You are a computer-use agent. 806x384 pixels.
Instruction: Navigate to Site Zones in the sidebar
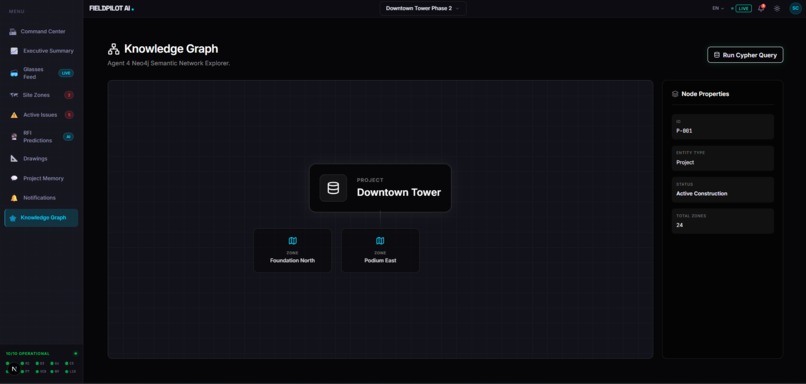click(x=41, y=95)
